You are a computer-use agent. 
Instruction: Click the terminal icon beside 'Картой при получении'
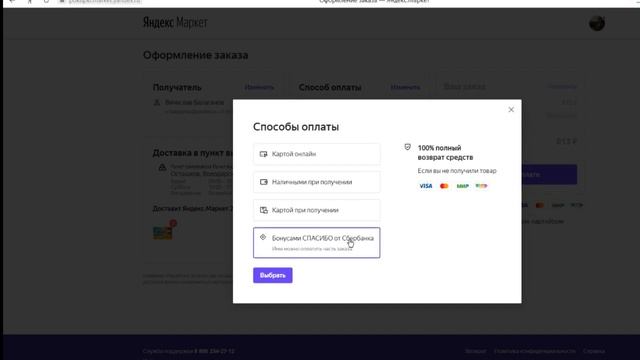coord(264,210)
